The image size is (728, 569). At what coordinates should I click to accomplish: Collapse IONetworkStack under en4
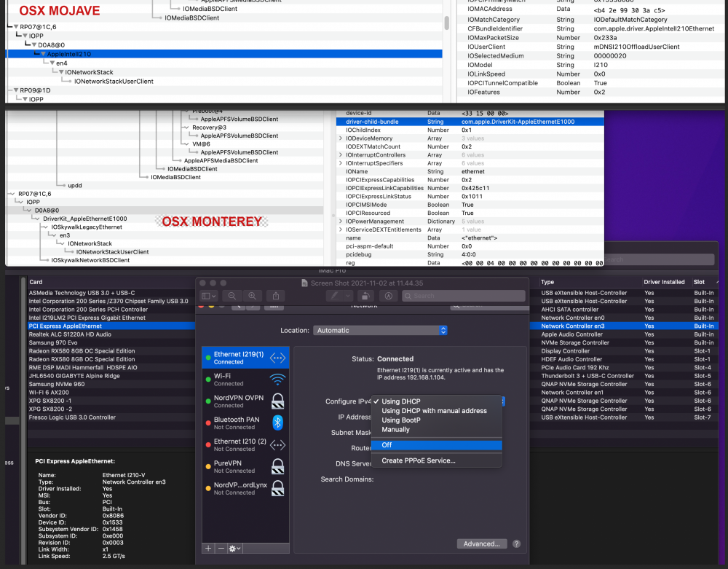tap(61, 72)
